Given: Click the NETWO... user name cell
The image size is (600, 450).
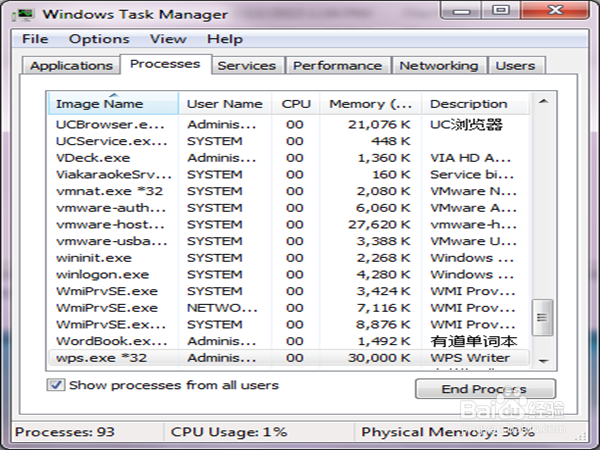Looking at the screenshot, I should click(222, 308).
